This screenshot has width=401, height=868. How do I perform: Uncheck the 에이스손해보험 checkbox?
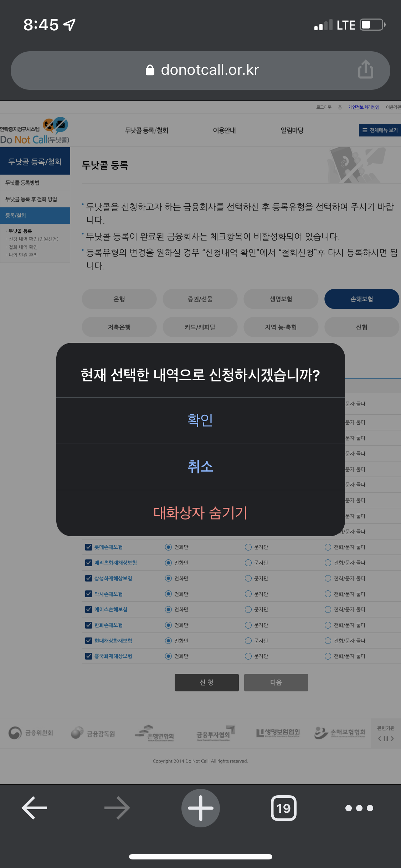pyautogui.click(x=88, y=609)
